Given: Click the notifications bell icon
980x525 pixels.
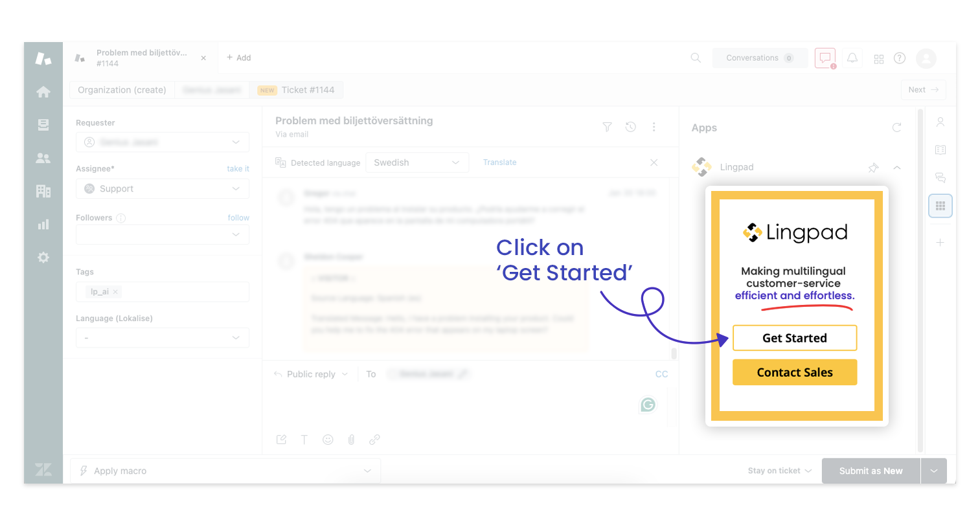Looking at the screenshot, I should [852, 58].
